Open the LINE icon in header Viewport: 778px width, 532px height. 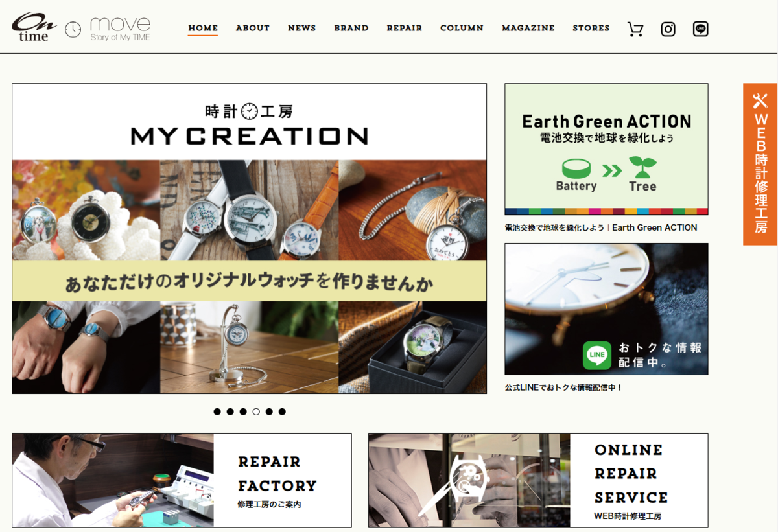pos(700,29)
